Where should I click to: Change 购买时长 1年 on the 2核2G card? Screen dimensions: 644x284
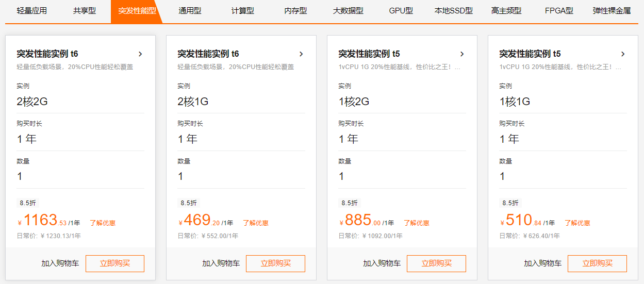(27, 139)
